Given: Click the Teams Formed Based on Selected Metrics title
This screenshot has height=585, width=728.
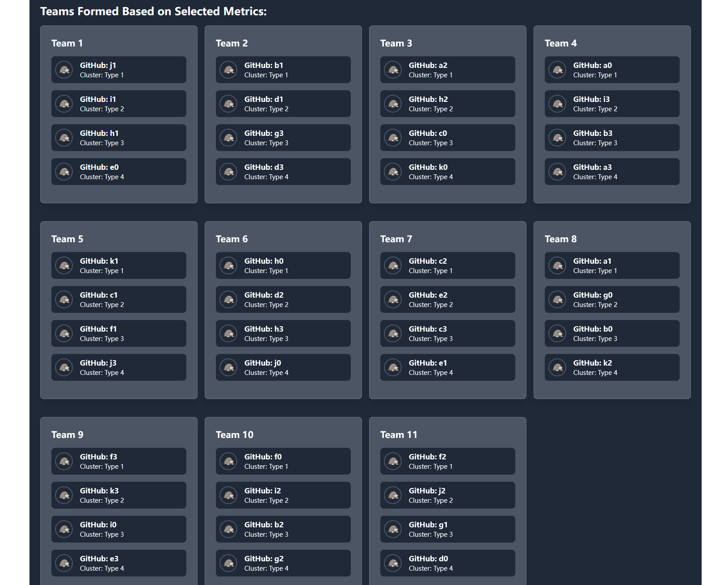Looking at the screenshot, I should click(x=153, y=11).
